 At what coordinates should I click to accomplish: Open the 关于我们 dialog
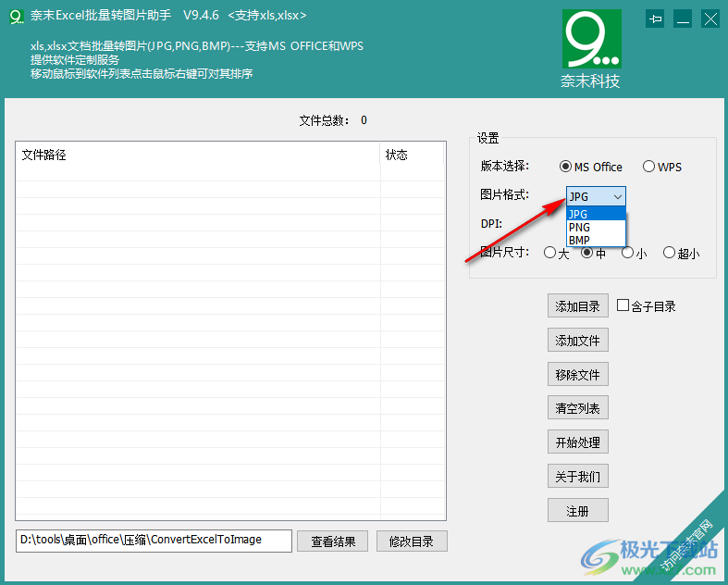tap(577, 477)
